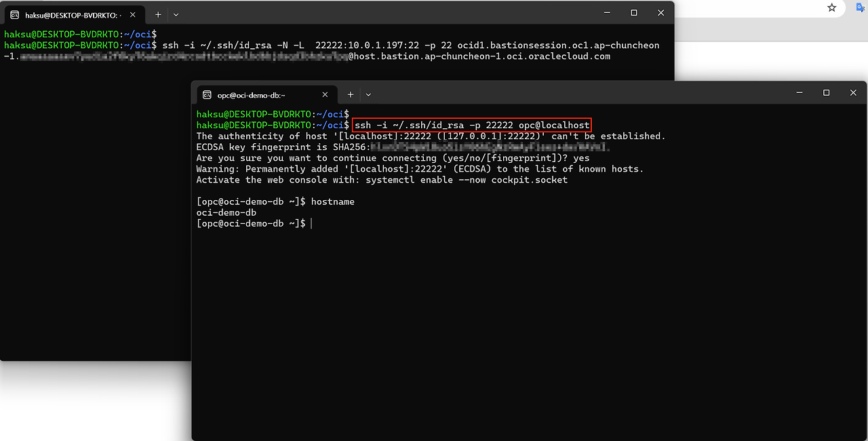Click terminal icon on opc@oci-demo-db tab
Viewport: 868px width, 441px height.
coord(207,95)
